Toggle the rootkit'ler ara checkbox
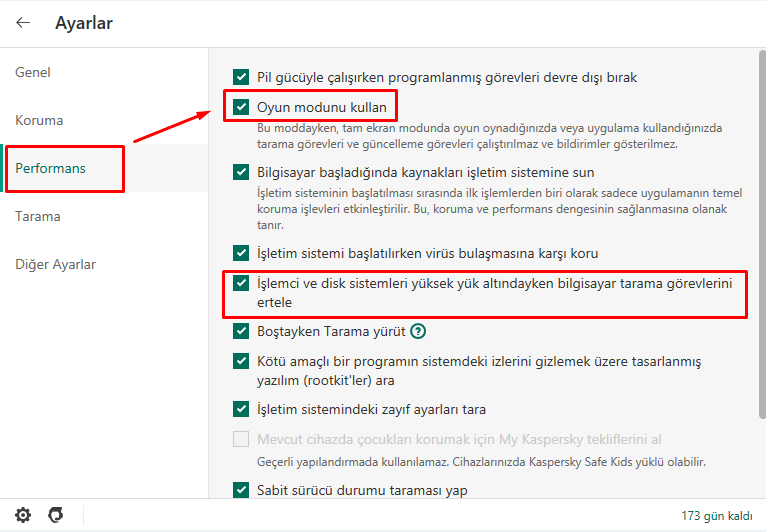Screen dimensions: 766x532 241,361
